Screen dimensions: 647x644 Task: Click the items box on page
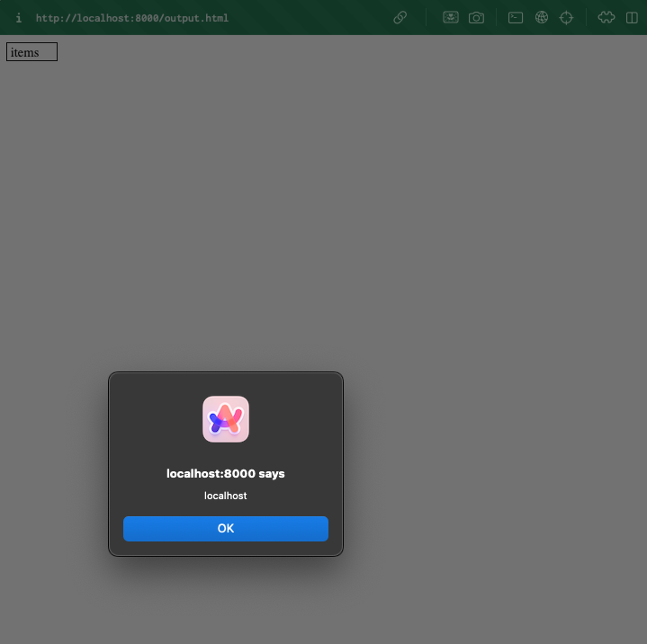31,52
